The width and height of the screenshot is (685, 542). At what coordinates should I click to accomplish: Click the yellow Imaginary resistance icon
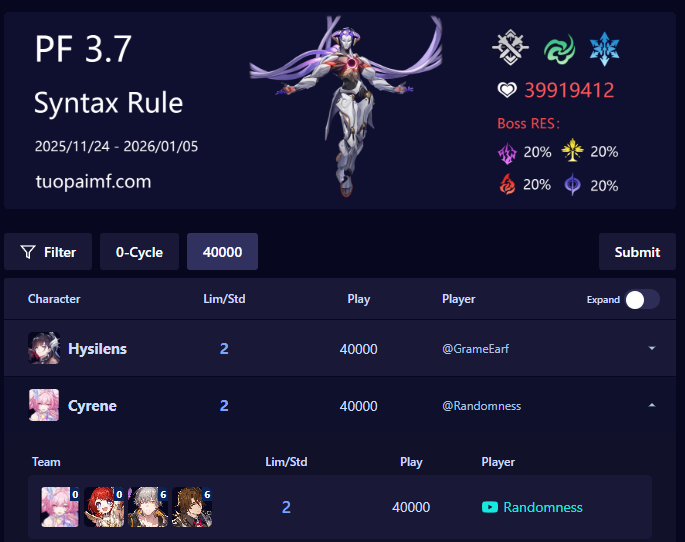572,150
